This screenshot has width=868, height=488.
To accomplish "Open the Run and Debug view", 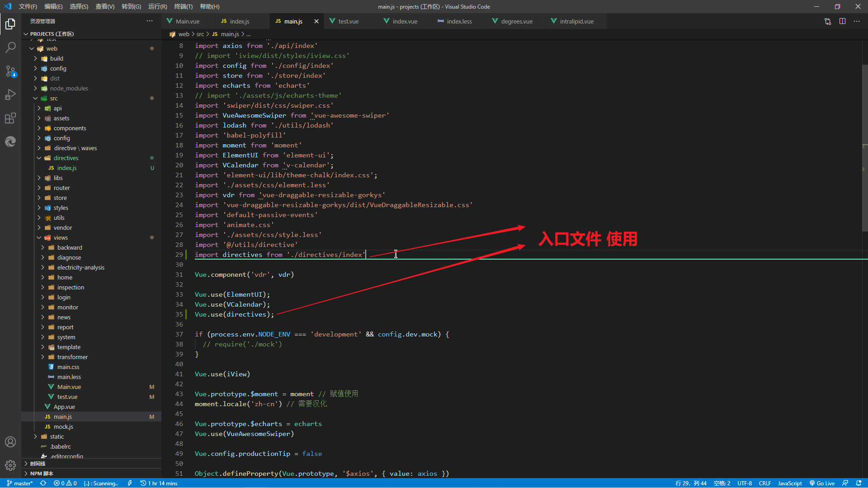I will (x=10, y=95).
